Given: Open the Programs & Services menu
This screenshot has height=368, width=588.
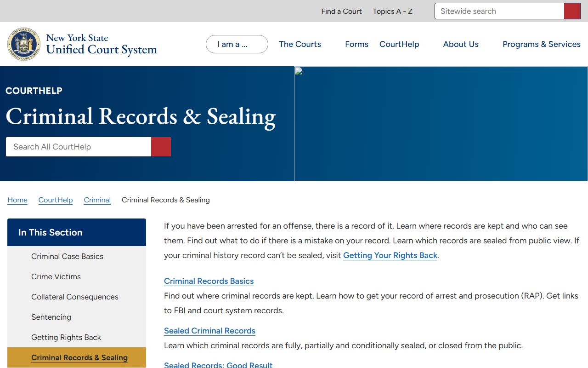Looking at the screenshot, I should click(x=542, y=44).
